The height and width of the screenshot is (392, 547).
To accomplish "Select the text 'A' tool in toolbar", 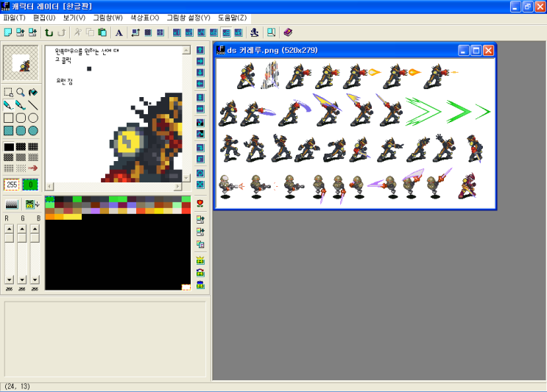I will [x=119, y=32].
